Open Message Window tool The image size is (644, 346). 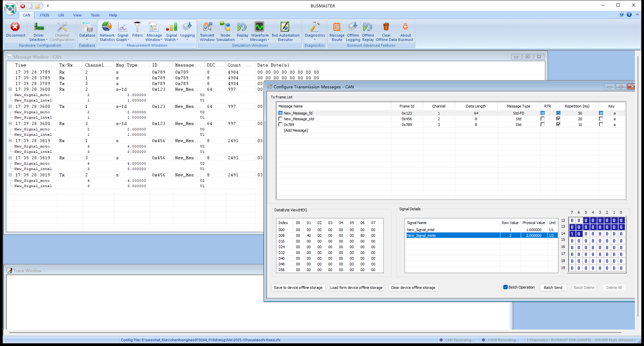point(154,32)
